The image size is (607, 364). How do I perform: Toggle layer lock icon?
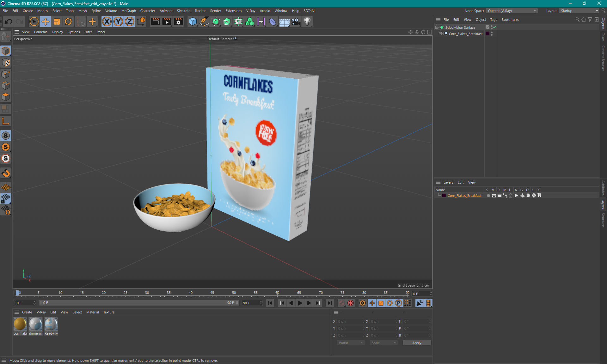click(x=511, y=196)
